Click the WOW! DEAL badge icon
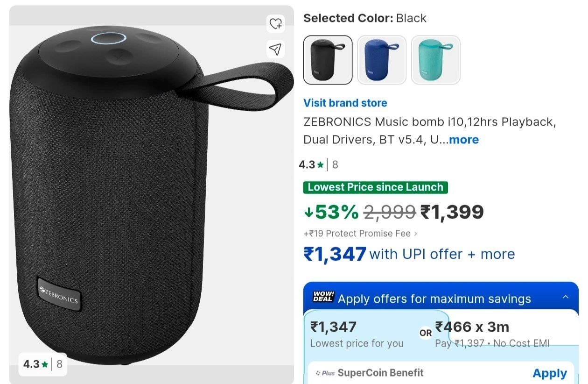Viewport: 588px width, 384px height. 322,297
